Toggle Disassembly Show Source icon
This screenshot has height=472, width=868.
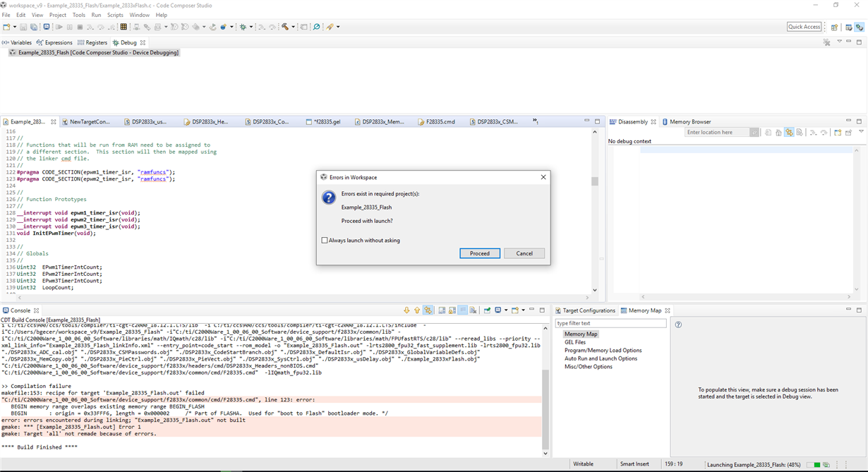(x=800, y=132)
